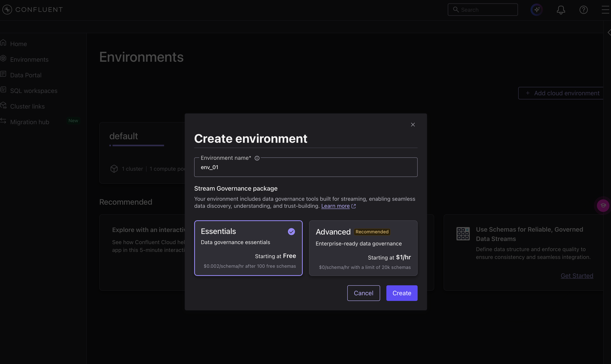This screenshot has height=364, width=611.
Task: Open the default environment card
Action: coord(142,153)
